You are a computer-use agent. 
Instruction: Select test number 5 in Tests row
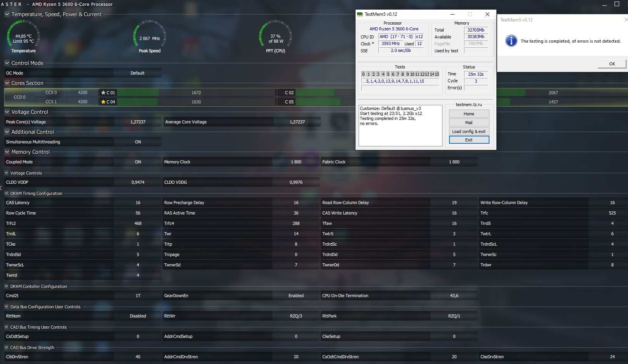pyautogui.click(x=388, y=74)
